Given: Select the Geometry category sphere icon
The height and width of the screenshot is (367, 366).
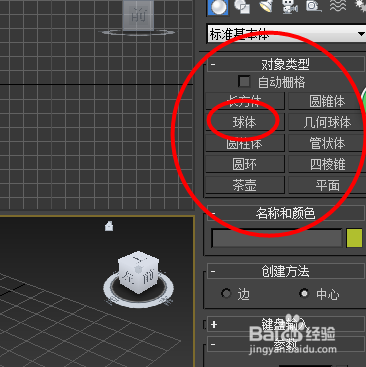Looking at the screenshot, I should click(x=218, y=7).
